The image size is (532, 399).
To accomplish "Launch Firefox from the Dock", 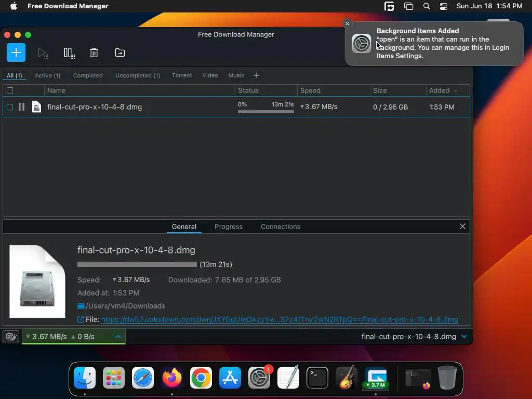I will pyautogui.click(x=172, y=378).
